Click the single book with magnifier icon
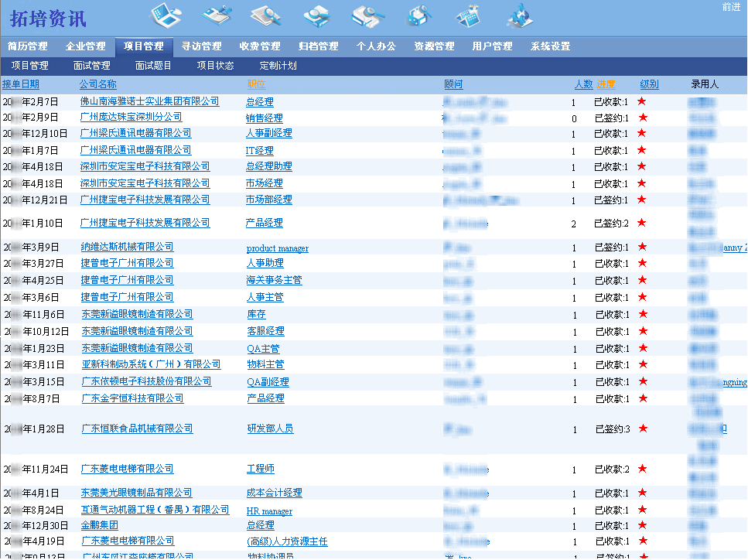 [x=317, y=15]
